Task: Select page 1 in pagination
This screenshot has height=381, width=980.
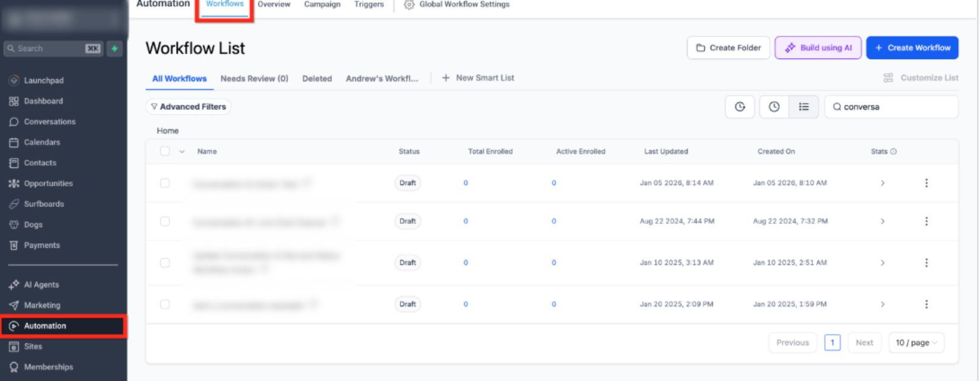Action: point(832,343)
